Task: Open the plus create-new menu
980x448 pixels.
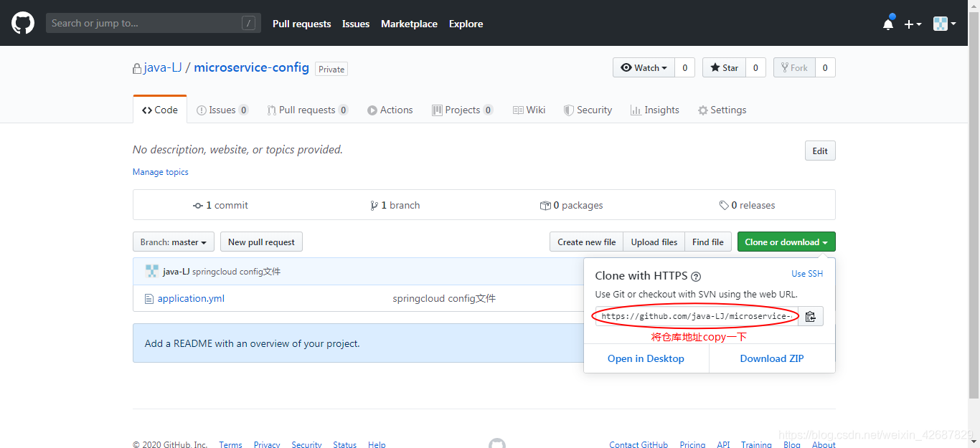Action: click(x=913, y=24)
